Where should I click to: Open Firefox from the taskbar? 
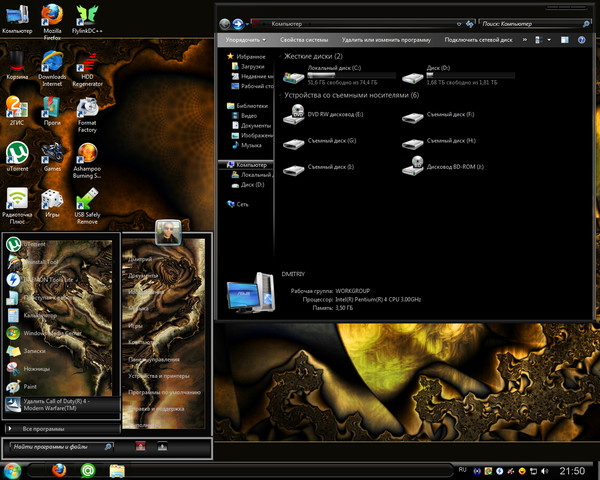click(59, 470)
